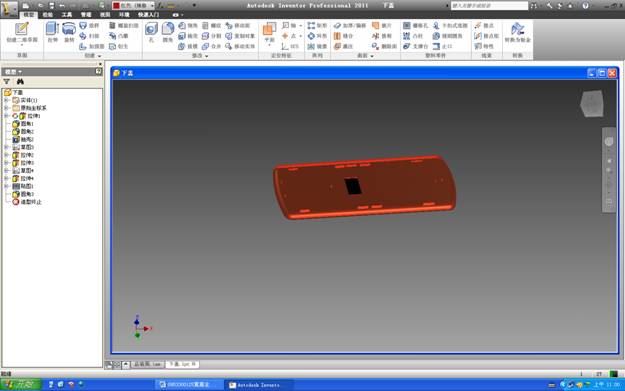
Task: Click the ViewCube in the viewport
Action: [592, 104]
